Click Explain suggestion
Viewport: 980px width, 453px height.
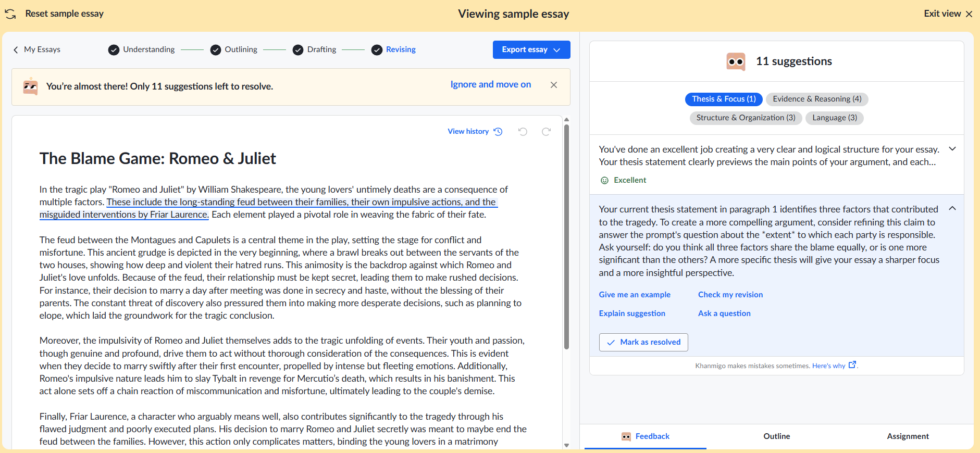632,313
